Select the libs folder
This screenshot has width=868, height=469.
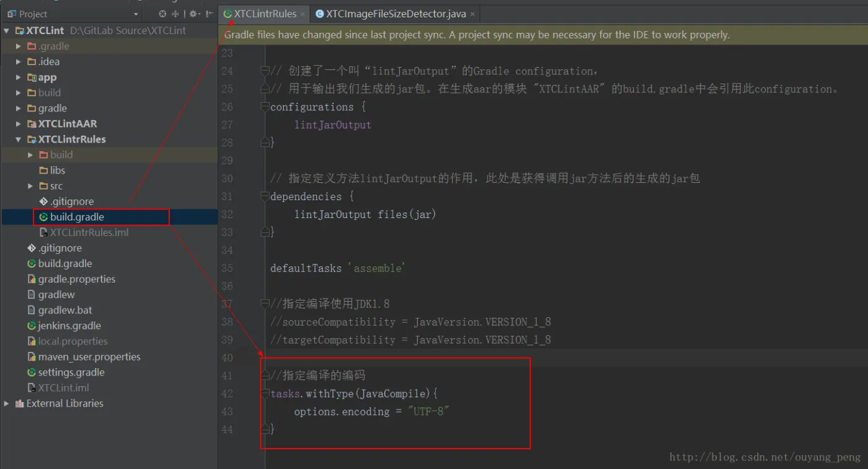click(58, 170)
